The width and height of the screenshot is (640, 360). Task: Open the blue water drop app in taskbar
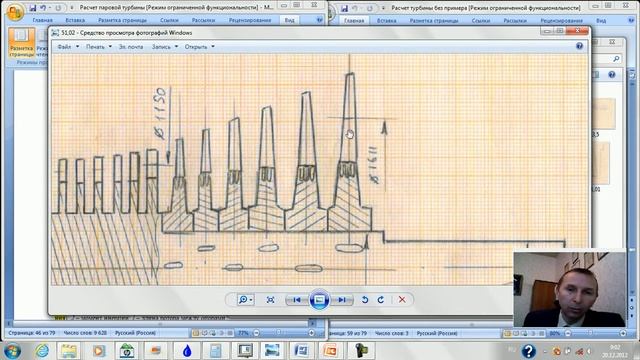(187, 351)
